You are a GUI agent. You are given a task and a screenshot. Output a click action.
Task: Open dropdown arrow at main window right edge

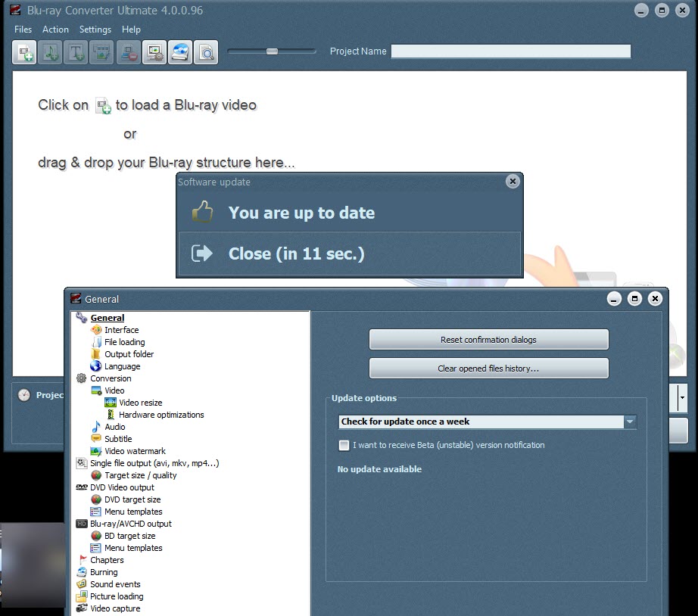pos(682,397)
